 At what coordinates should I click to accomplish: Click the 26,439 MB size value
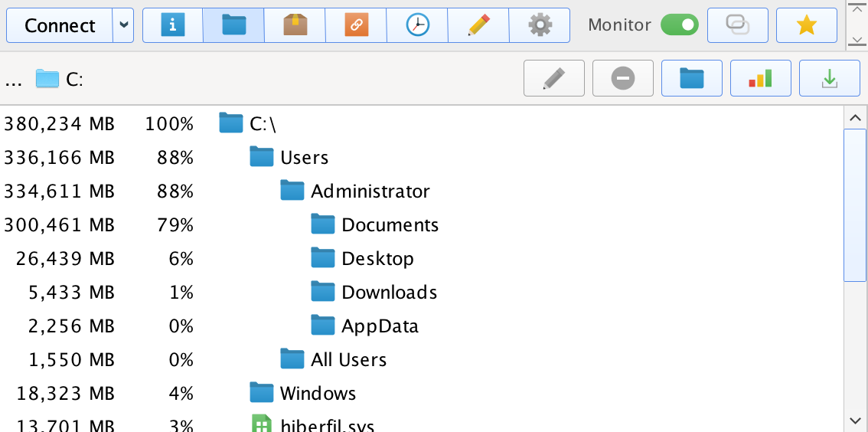(x=65, y=259)
